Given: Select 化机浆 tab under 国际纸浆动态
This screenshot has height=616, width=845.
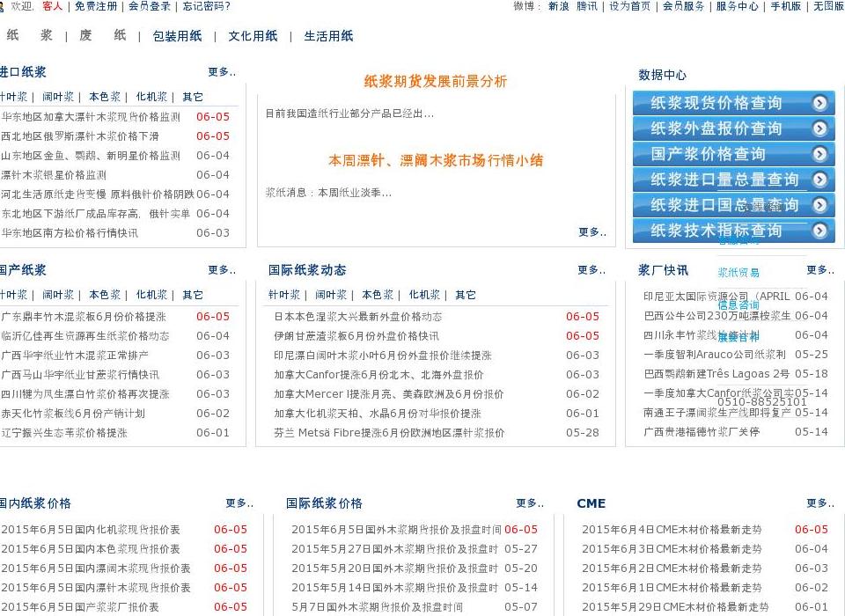Looking at the screenshot, I should tap(424, 295).
